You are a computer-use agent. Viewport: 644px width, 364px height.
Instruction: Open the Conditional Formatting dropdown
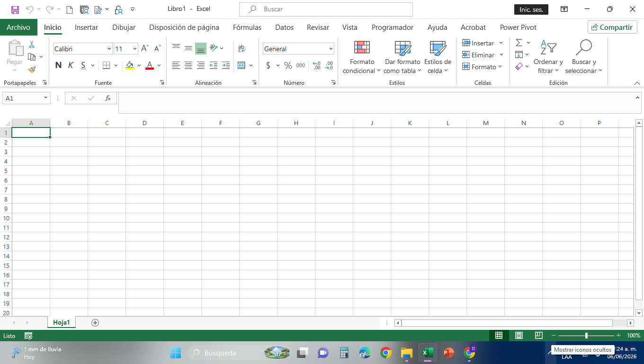[362, 57]
